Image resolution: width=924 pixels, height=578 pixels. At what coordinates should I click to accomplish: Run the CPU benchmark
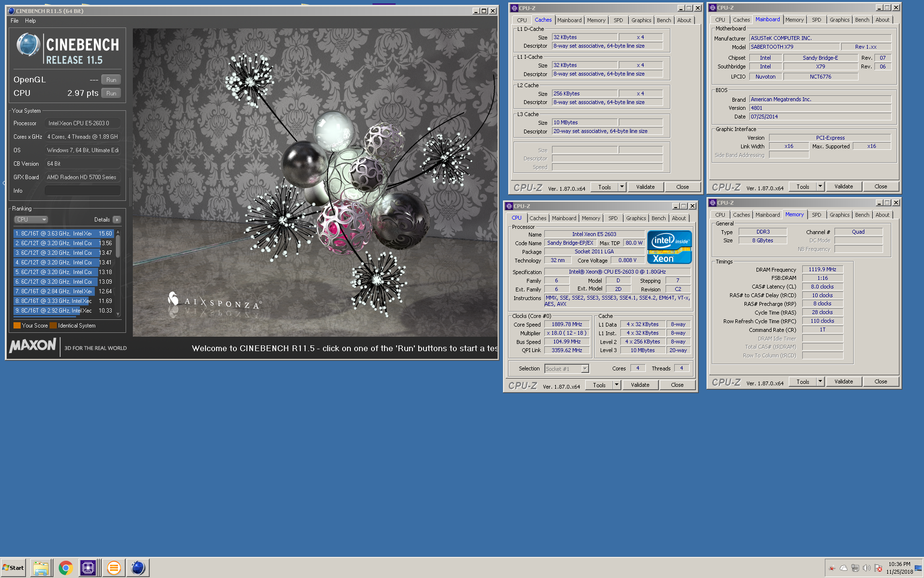pos(111,93)
